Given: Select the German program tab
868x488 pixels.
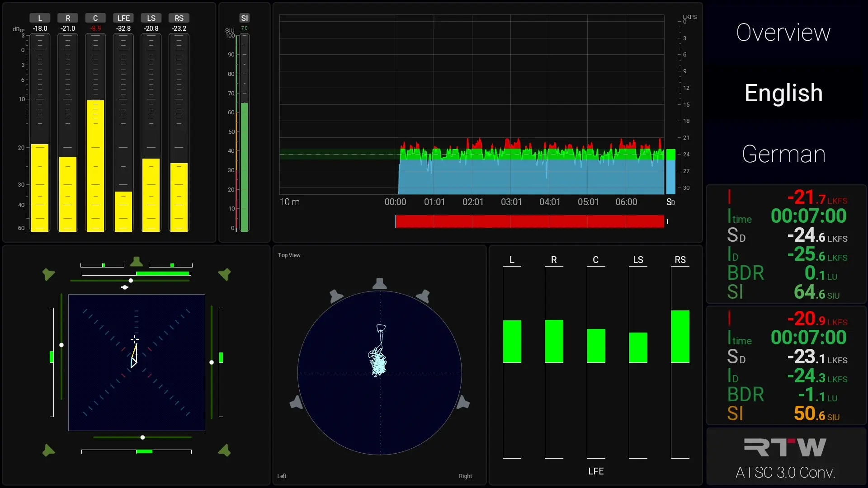Looking at the screenshot, I should [x=783, y=154].
